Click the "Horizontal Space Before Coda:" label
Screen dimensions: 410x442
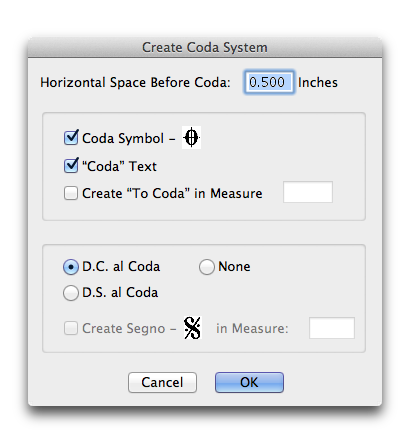(135, 82)
